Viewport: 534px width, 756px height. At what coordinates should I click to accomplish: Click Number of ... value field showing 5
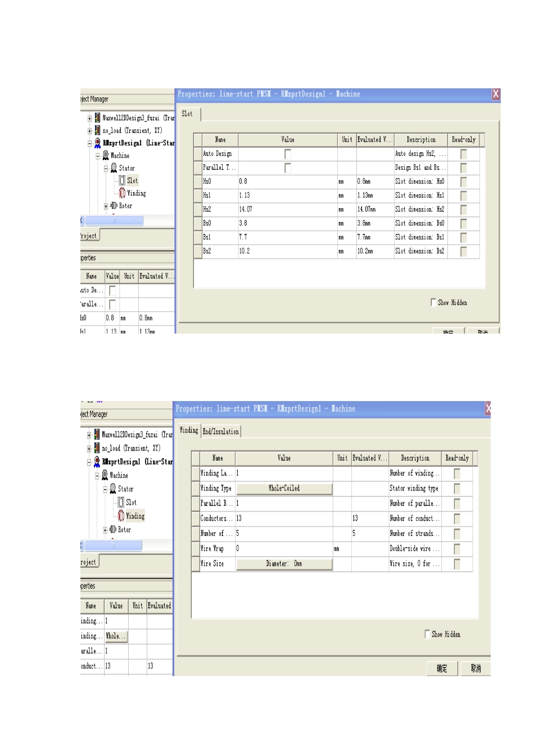[x=284, y=533]
